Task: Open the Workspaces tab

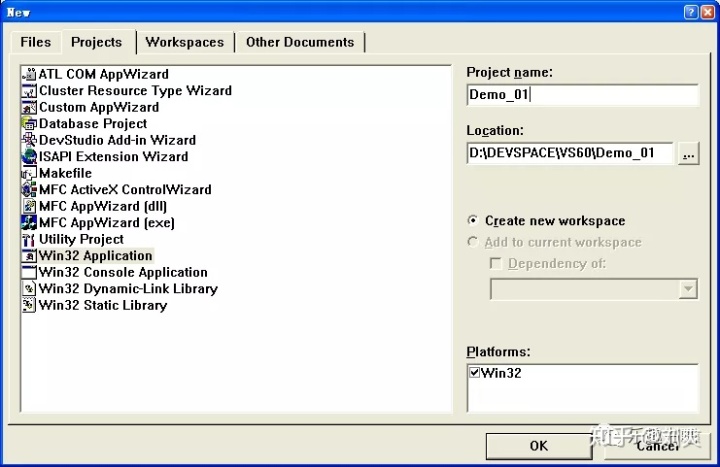Action: coord(185,42)
